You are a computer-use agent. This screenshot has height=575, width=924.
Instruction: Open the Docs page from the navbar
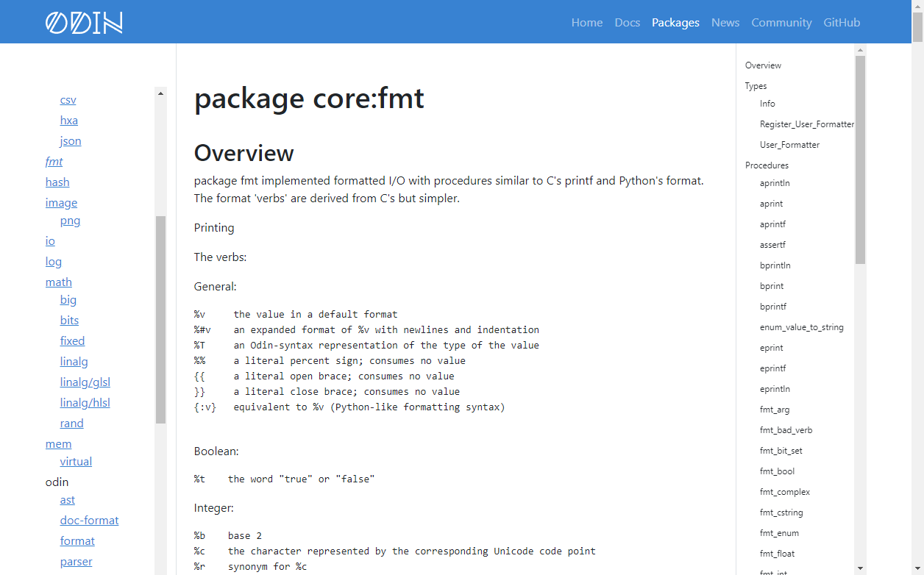(x=627, y=22)
